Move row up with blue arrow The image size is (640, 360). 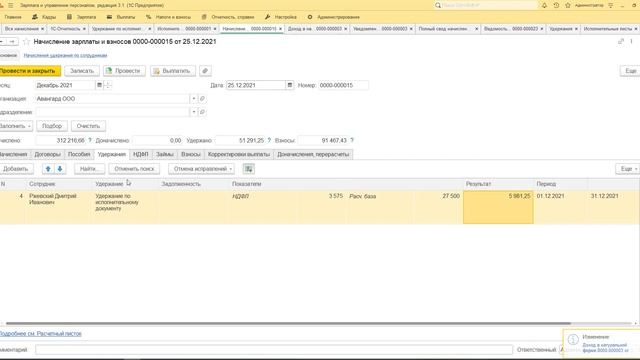[48, 169]
